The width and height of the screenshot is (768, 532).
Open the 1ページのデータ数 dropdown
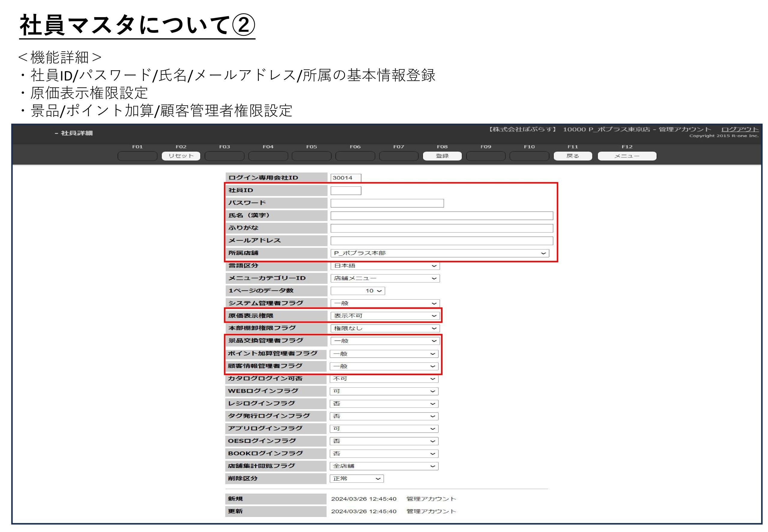[x=358, y=291]
